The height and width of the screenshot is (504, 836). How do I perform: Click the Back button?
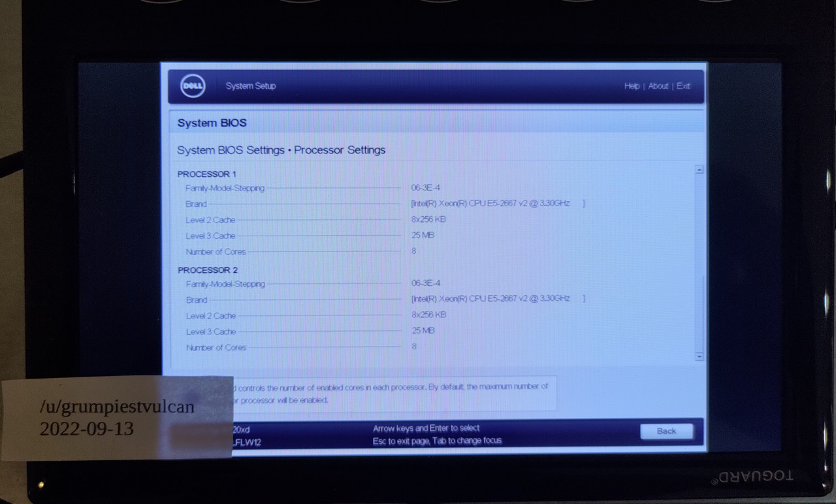pyautogui.click(x=667, y=431)
